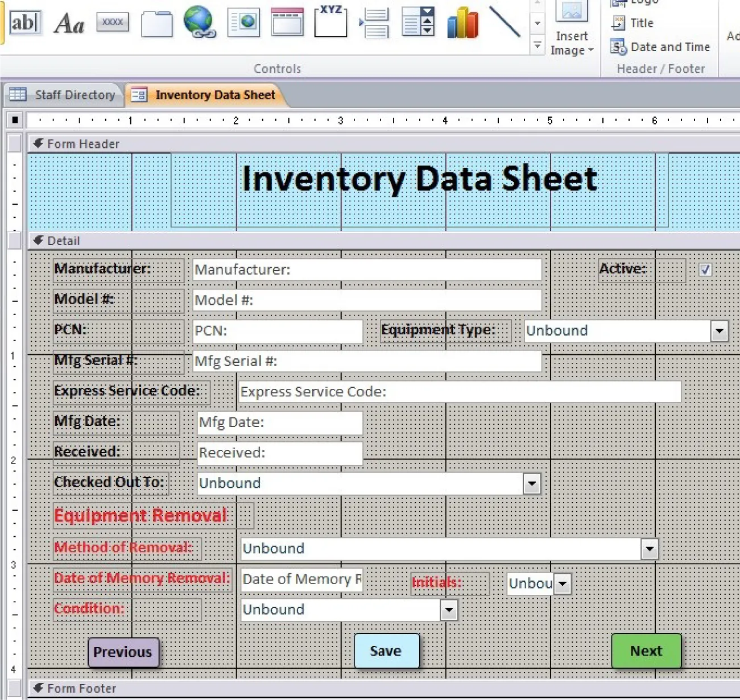Select the Button control tool
Image resolution: width=740 pixels, height=700 pixels.
pyautogui.click(x=112, y=22)
